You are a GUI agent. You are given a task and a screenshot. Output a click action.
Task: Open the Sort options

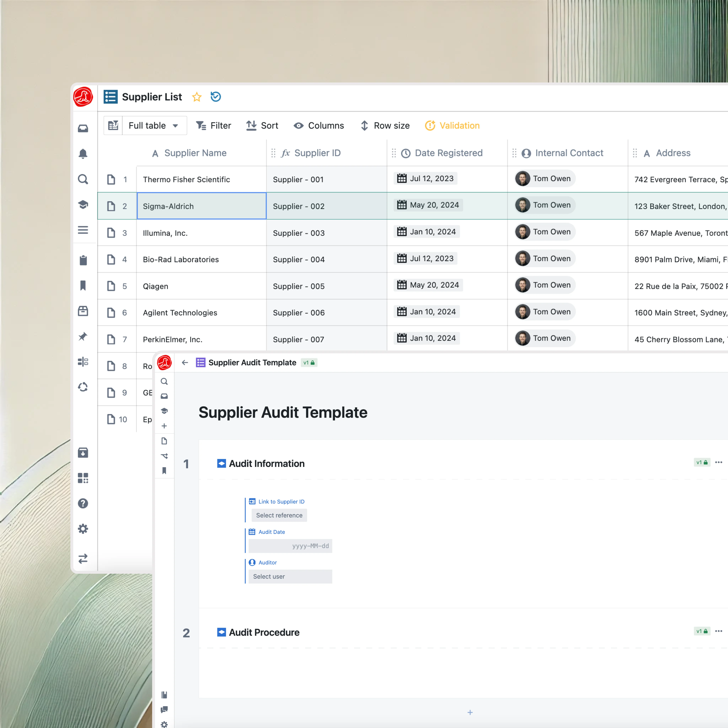[x=262, y=125]
